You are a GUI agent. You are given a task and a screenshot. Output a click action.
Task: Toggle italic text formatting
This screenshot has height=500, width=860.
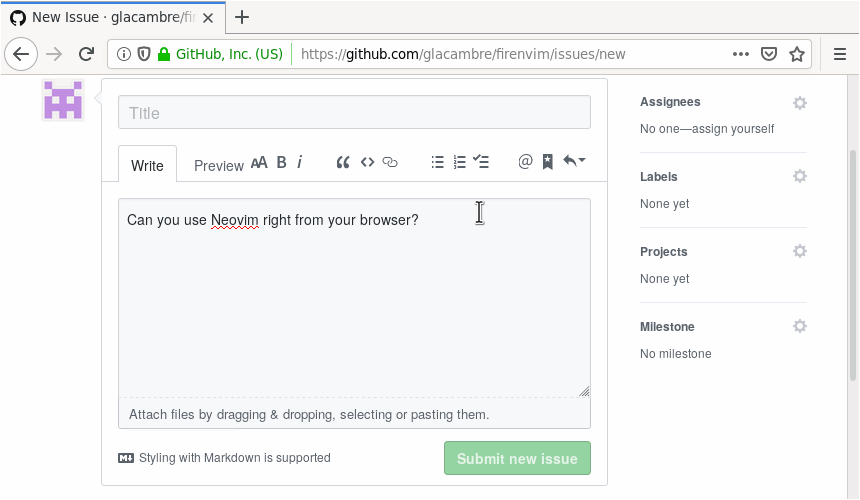(299, 162)
